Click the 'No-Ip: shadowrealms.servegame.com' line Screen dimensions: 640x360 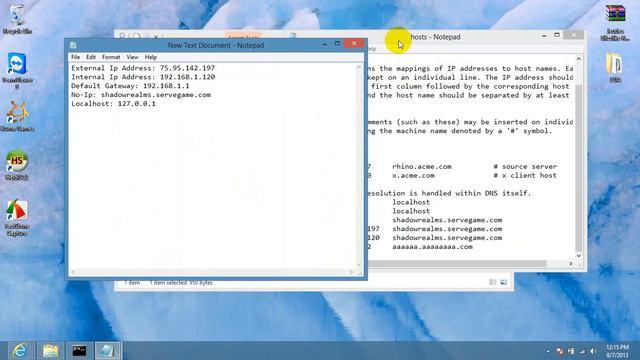click(x=141, y=95)
